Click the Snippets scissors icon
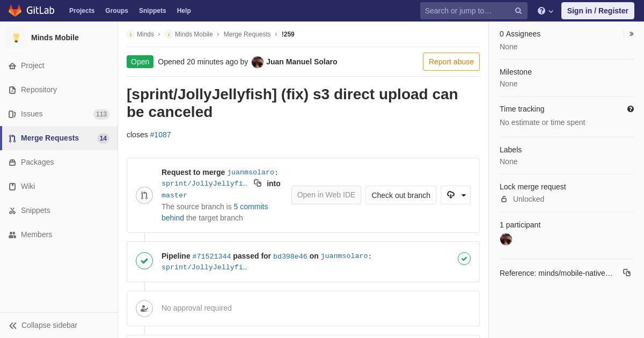644x338 pixels. (x=12, y=211)
